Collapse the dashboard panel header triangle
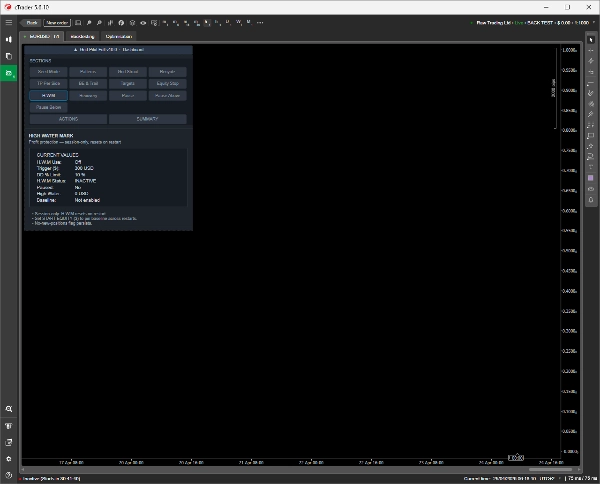 click(x=75, y=50)
